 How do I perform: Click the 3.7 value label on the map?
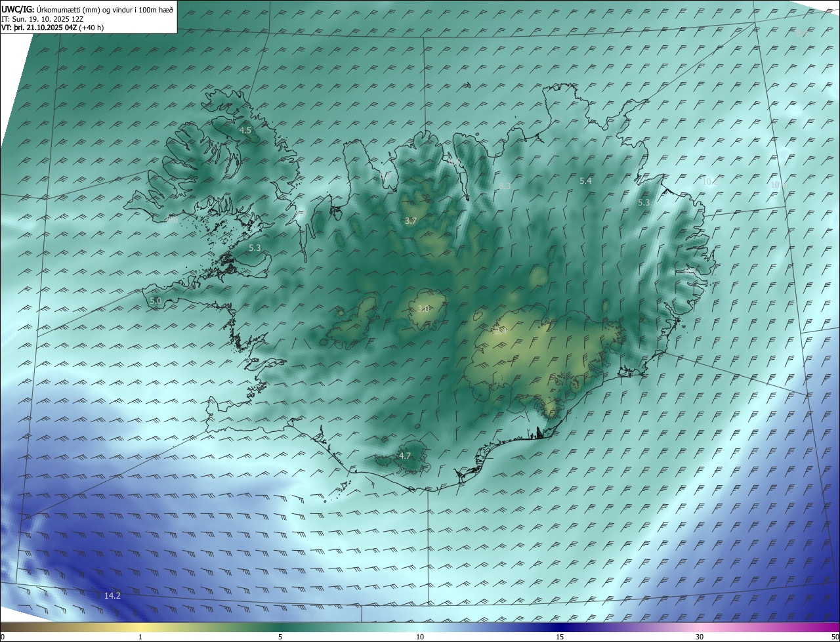click(410, 221)
